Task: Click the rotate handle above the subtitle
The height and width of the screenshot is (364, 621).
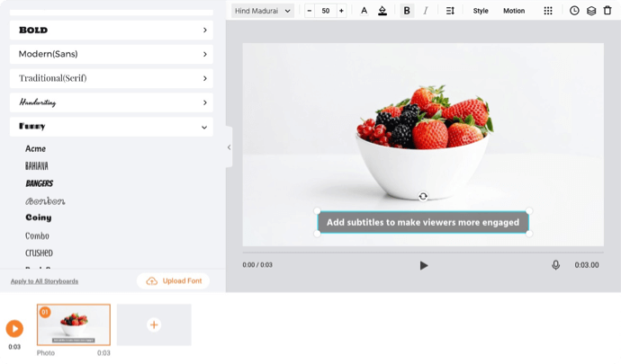Action: coord(423,196)
